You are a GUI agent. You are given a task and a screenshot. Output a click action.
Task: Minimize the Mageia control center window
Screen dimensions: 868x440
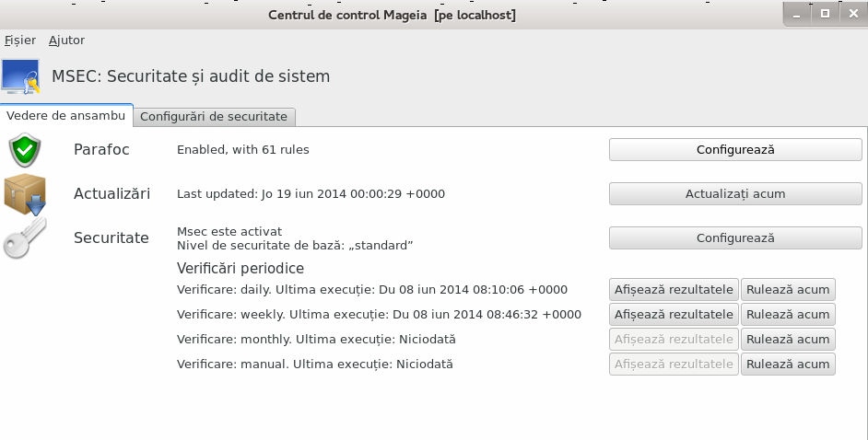pyautogui.click(x=797, y=14)
